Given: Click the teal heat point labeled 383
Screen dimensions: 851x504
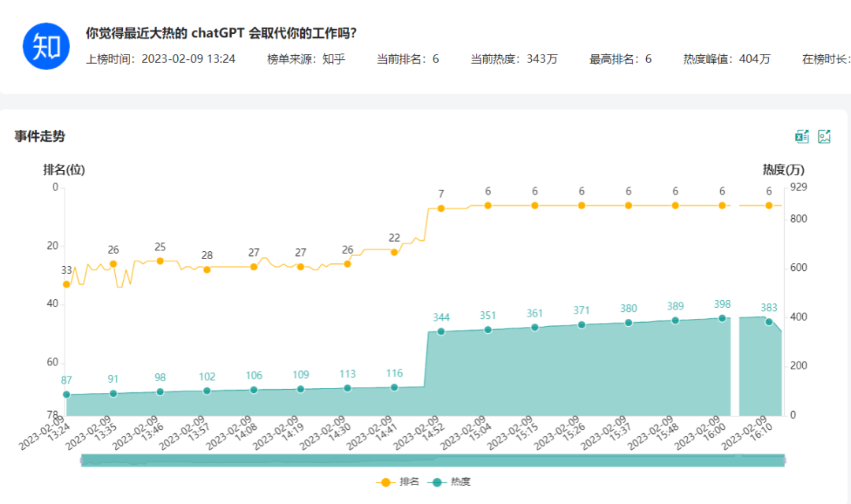Looking at the screenshot, I should coord(769,322).
